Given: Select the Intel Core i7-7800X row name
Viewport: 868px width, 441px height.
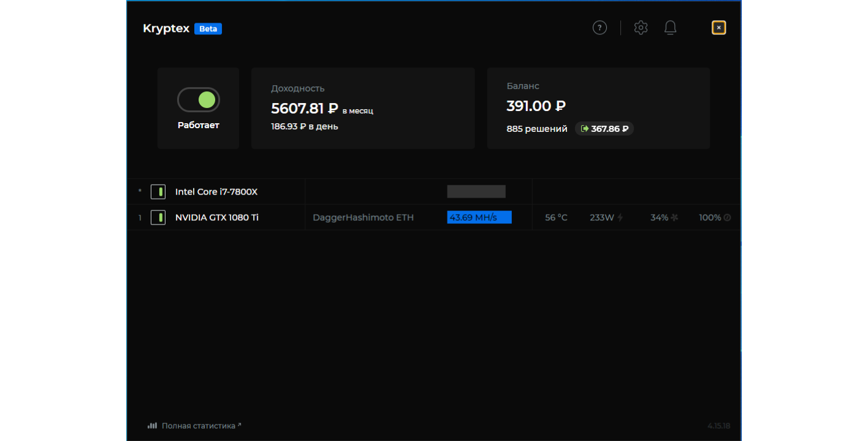Looking at the screenshot, I should point(216,192).
